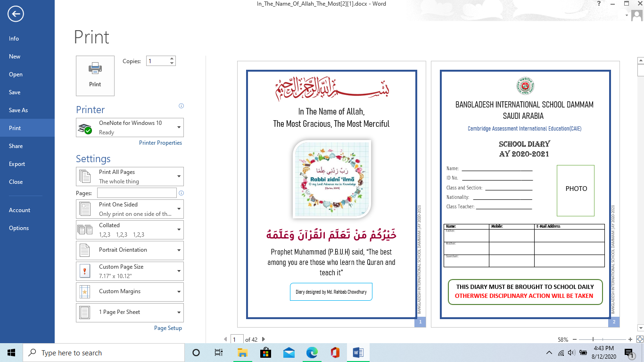Expand the Custom Margins dropdown
The height and width of the screenshot is (362, 644).
pyautogui.click(x=130, y=292)
